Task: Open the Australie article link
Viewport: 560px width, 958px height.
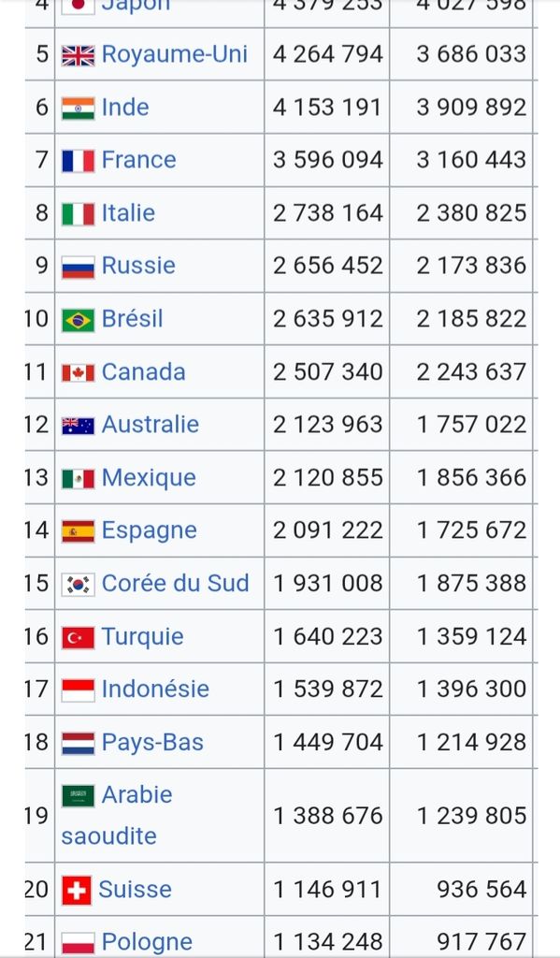Action: point(151,425)
